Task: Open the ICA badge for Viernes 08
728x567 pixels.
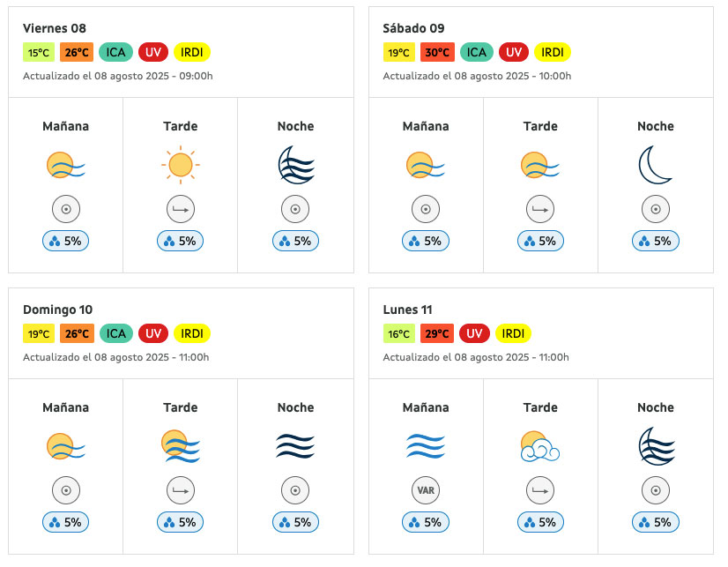Action: tap(115, 52)
